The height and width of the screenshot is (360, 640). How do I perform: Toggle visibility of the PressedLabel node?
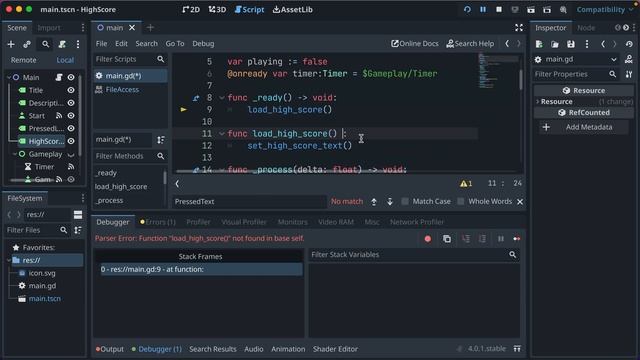click(71, 128)
